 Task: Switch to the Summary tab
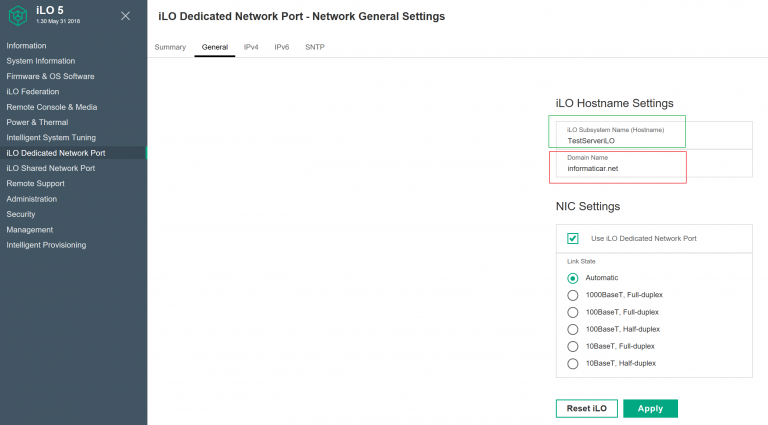coord(170,47)
